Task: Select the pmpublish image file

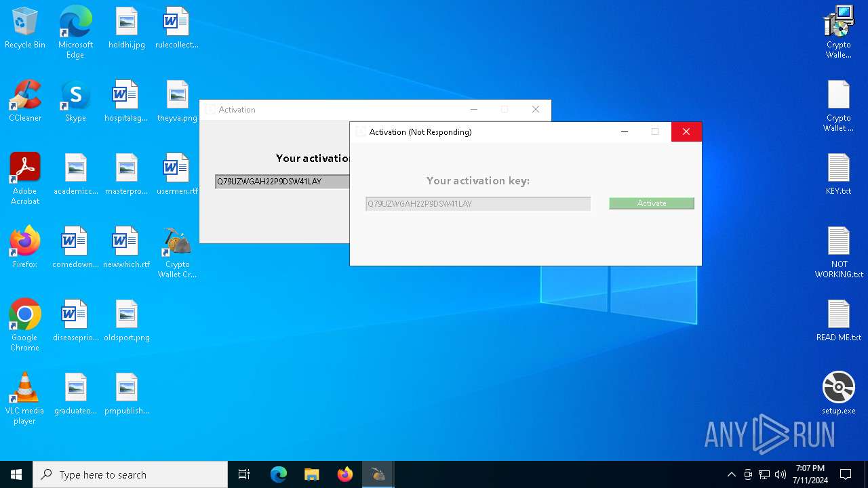Action: point(127,394)
